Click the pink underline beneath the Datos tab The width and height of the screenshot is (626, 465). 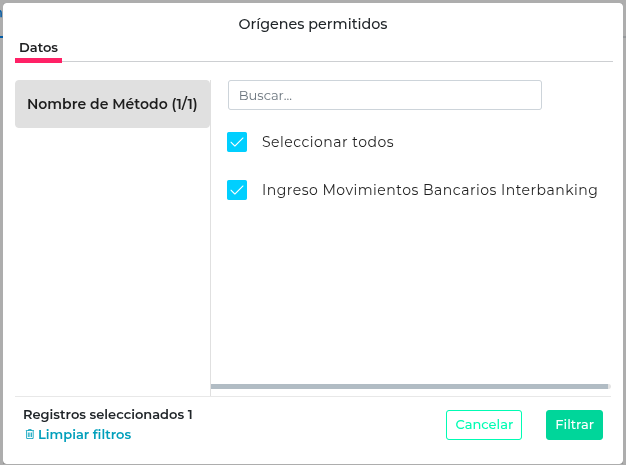pyautogui.click(x=39, y=60)
